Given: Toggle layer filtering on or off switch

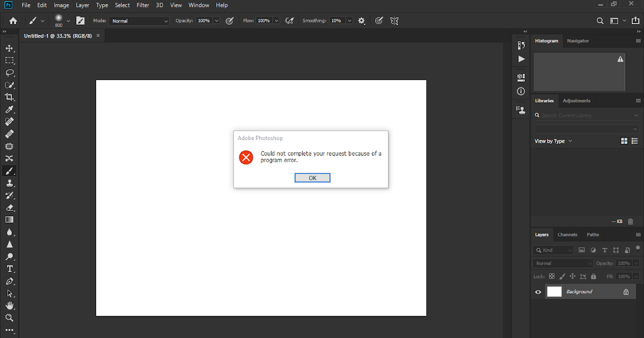Looking at the screenshot, I should click(x=638, y=249).
